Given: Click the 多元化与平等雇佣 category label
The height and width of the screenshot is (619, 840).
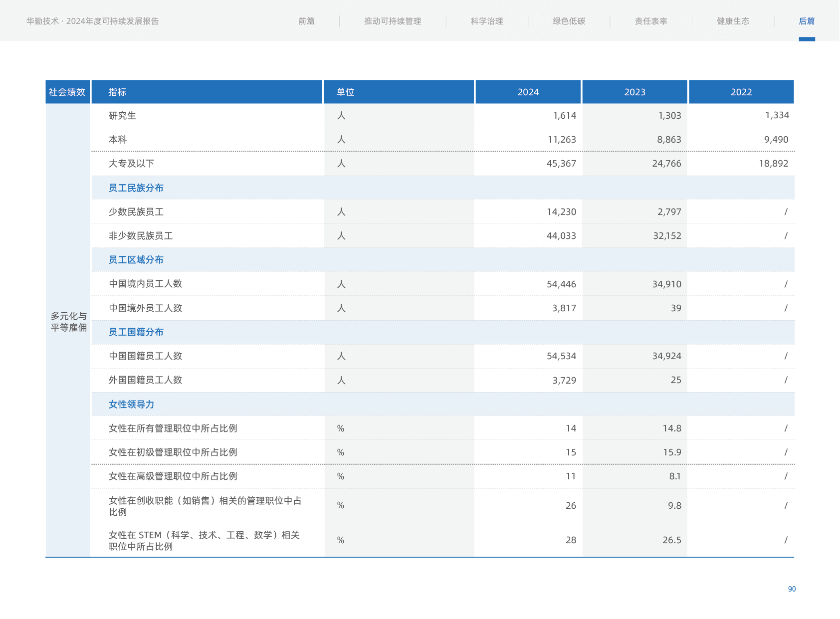Looking at the screenshot, I should pos(68,322).
